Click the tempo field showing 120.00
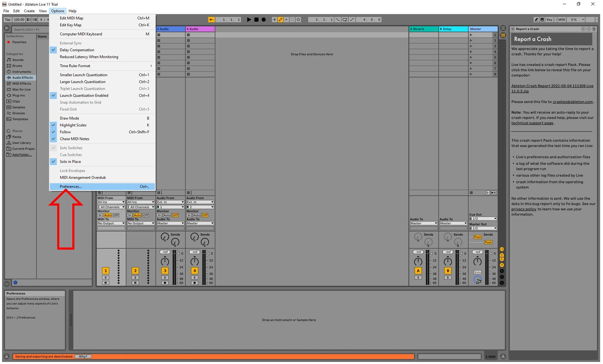Screen dimensions: 603x364 (x=19, y=20)
